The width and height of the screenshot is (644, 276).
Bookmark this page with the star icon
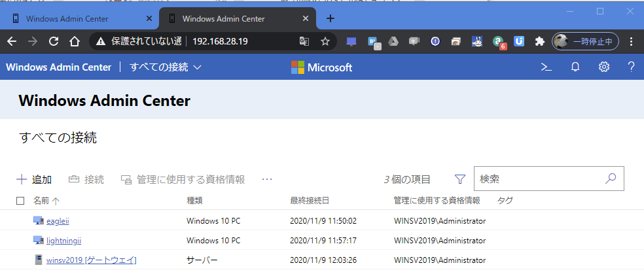(325, 41)
